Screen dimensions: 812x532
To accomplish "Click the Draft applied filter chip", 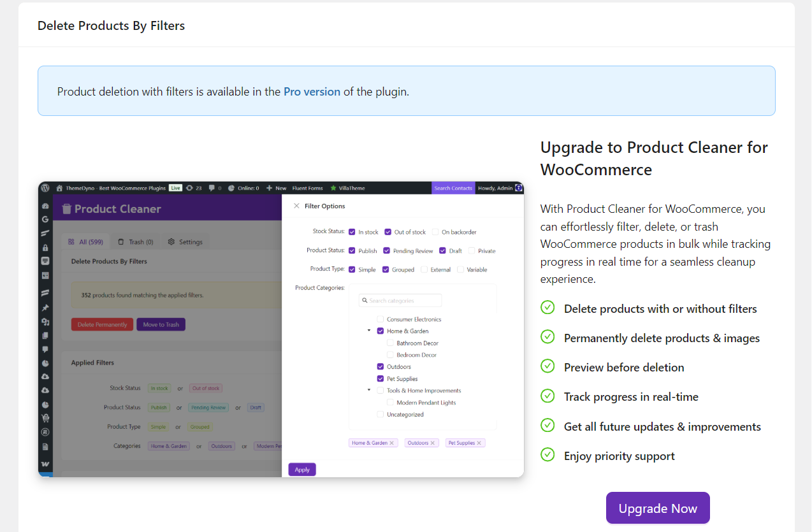I will (x=256, y=408).
